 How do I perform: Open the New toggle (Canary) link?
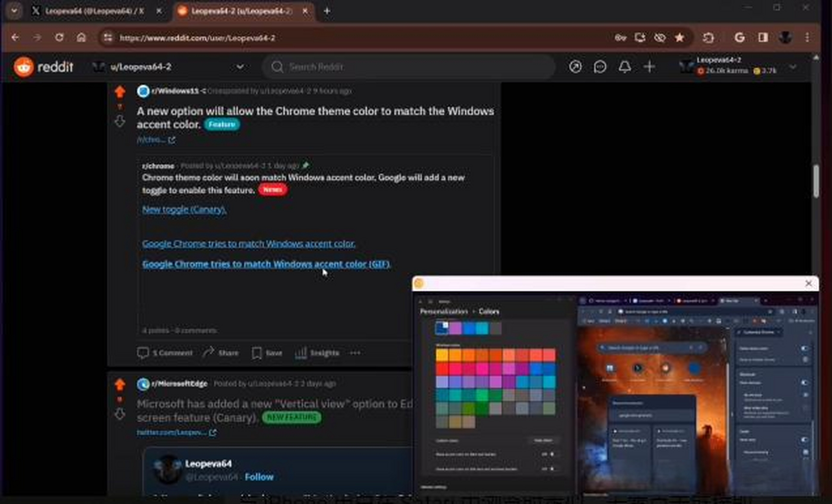(x=184, y=209)
